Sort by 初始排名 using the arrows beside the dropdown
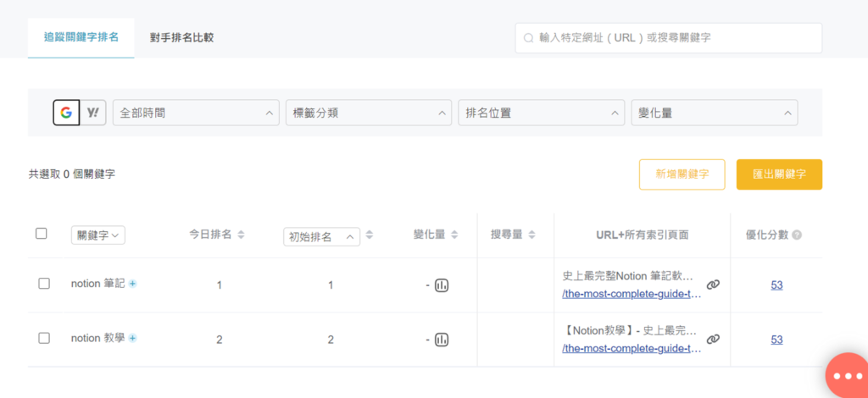Image resolution: width=868 pixels, height=398 pixels. 370,235
